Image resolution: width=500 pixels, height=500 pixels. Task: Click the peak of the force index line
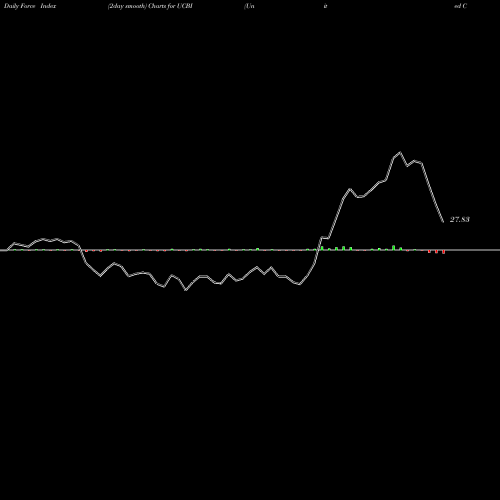(400, 152)
